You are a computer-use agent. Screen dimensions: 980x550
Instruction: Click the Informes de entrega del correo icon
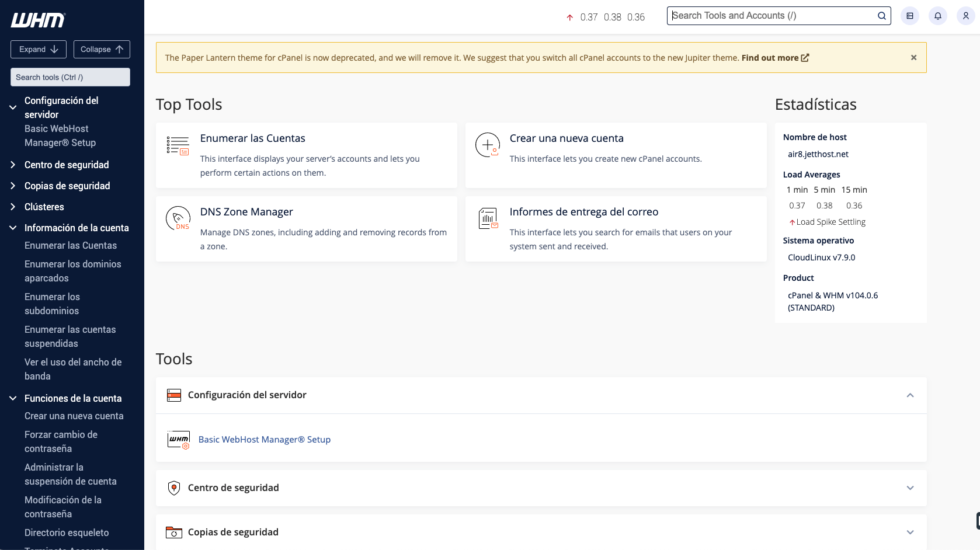pos(488,218)
